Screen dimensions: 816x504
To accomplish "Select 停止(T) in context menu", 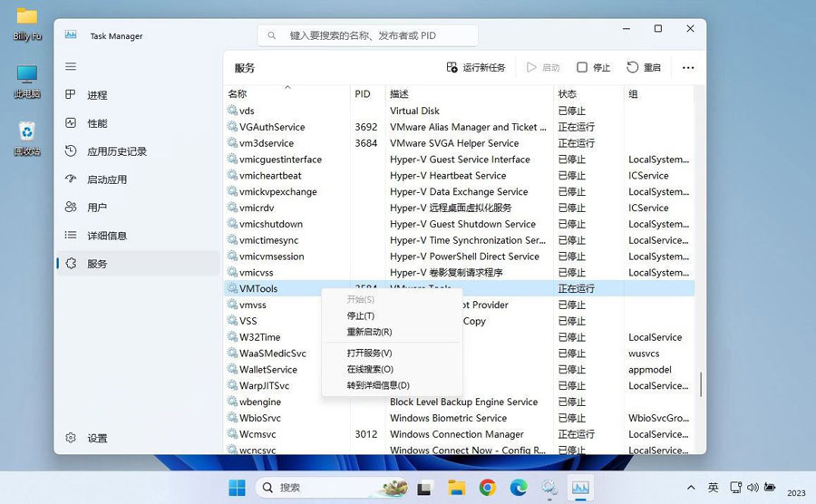I will [x=361, y=315].
